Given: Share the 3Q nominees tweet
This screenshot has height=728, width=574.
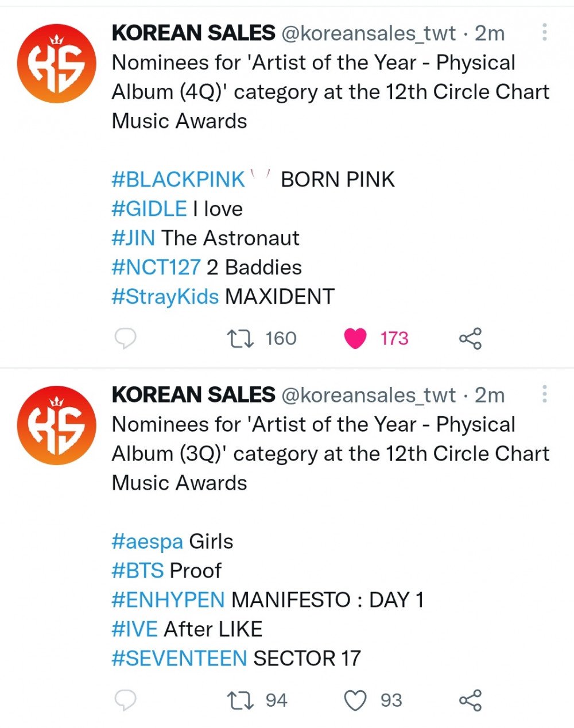Looking at the screenshot, I should pyautogui.click(x=470, y=700).
